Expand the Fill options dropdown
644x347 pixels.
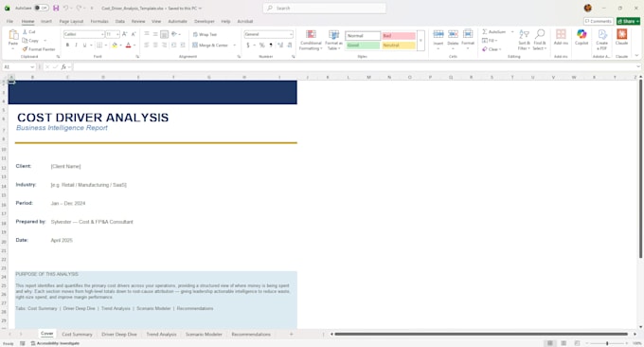(496, 41)
